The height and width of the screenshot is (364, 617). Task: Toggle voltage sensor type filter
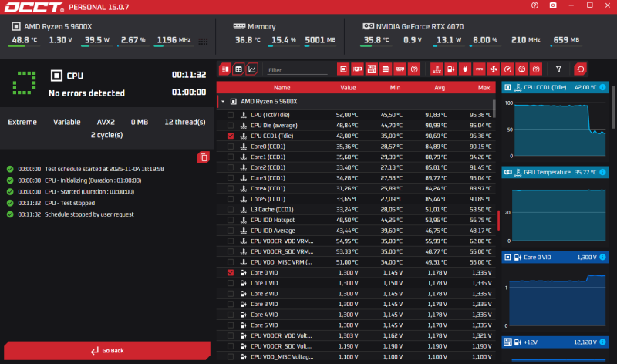(x=450, y=69)
